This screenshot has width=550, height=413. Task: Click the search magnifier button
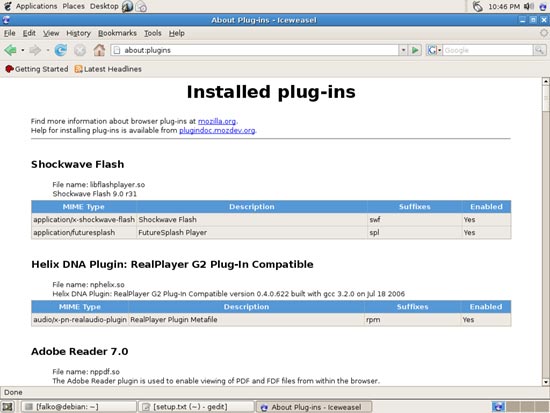[539, 50]
